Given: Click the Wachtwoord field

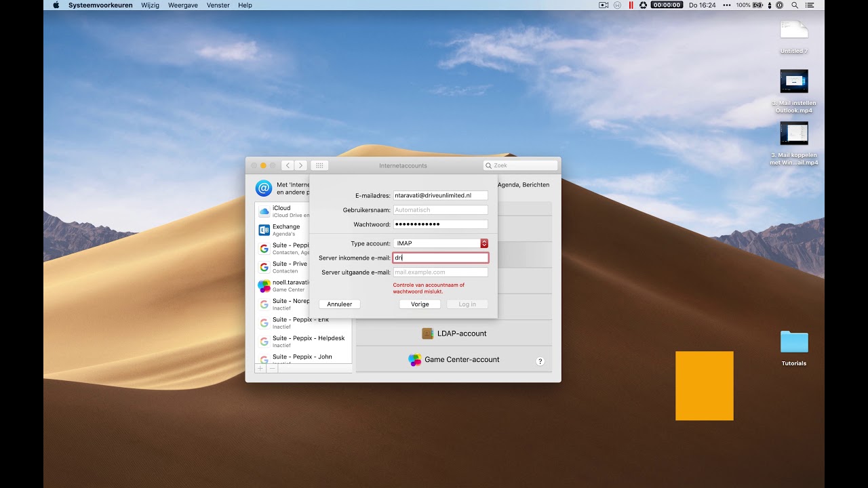Looking at the screenshot, I should click(441, 224).
